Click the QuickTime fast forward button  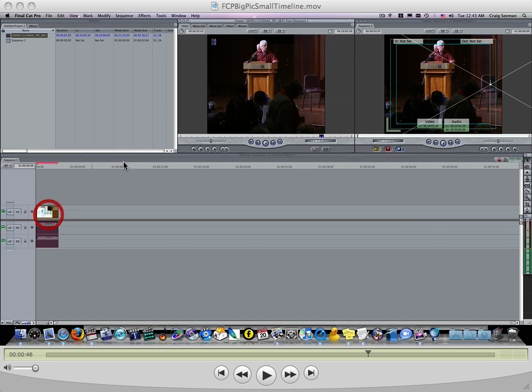(x=290, y=374)
